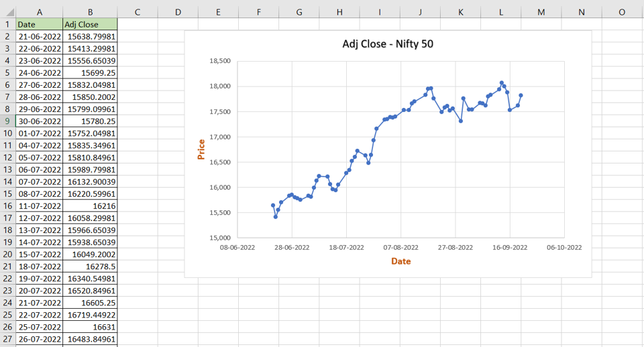Image resolution: width=644 pixels, height=347 pixels.
Task: Click cell with value 15780.25
Action: 90,121
